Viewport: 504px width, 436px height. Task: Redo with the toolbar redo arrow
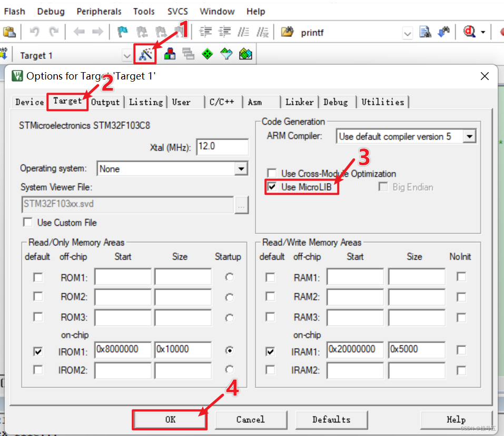(x=54, y=32)
